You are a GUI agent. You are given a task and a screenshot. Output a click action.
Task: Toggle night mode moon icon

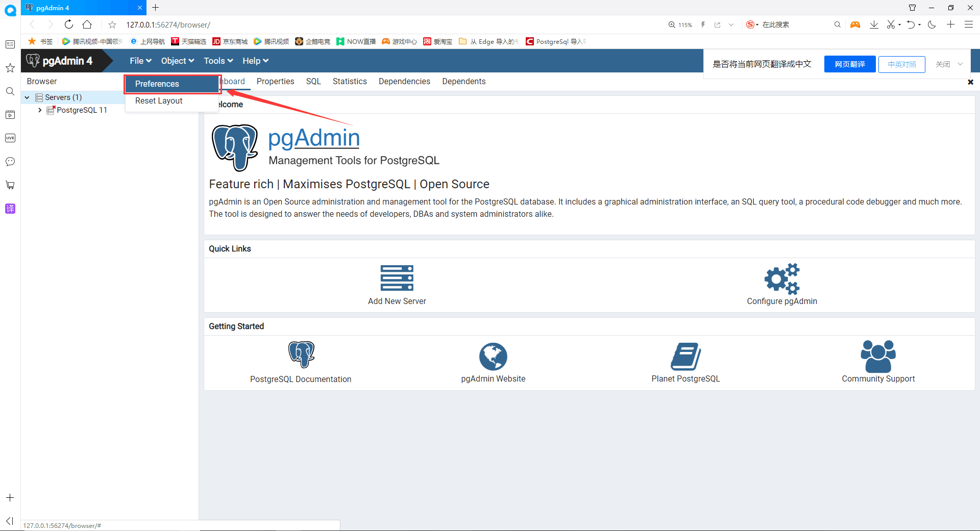(932, 24)
